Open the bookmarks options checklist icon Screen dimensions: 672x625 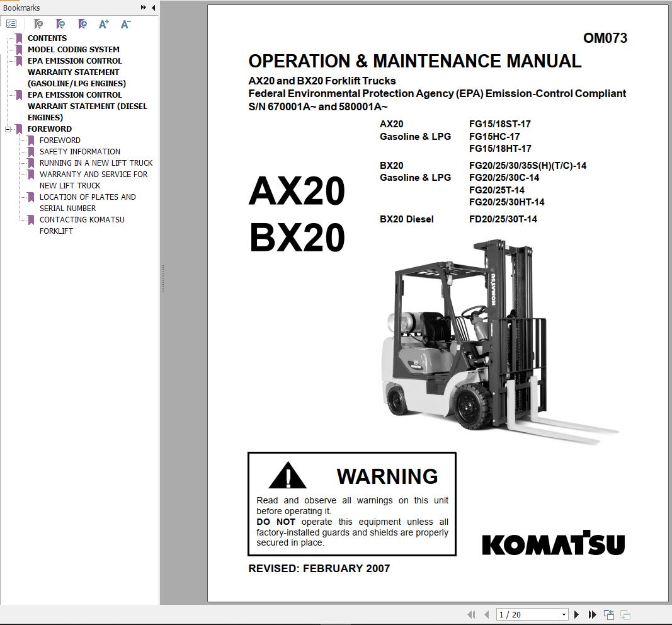point(11,24)
